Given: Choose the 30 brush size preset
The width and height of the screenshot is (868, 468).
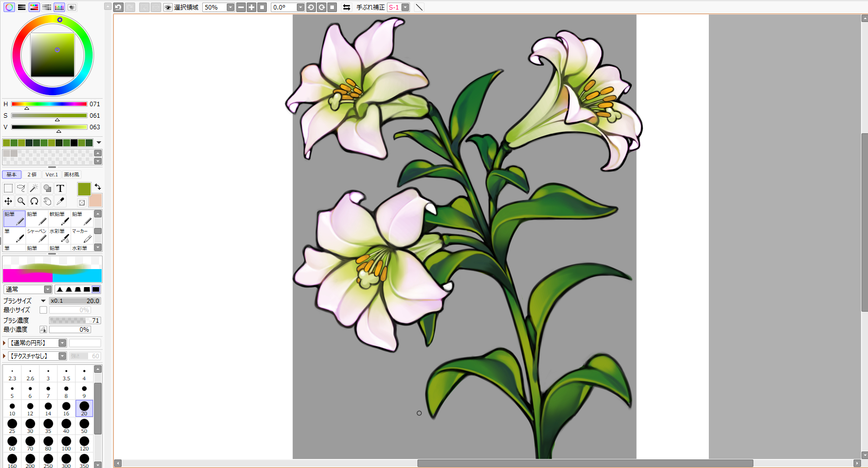Looking at the screenshot, I should (30, 425).
